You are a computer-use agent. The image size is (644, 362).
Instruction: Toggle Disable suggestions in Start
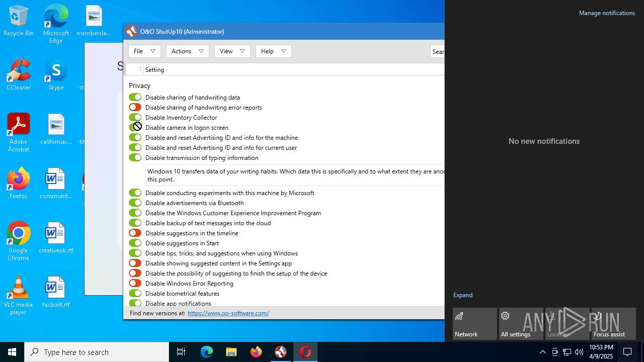pos(135,243)
